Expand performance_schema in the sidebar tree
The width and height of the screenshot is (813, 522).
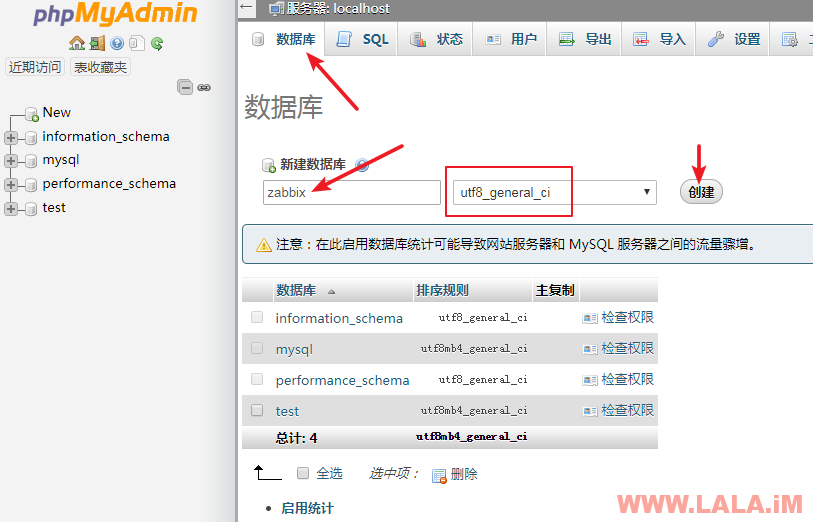click(12, 185)
